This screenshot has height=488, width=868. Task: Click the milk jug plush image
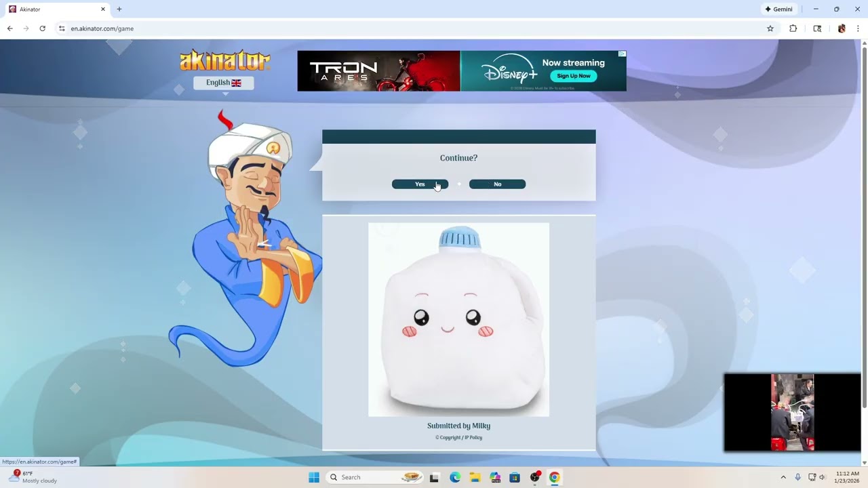coord(458,319)
